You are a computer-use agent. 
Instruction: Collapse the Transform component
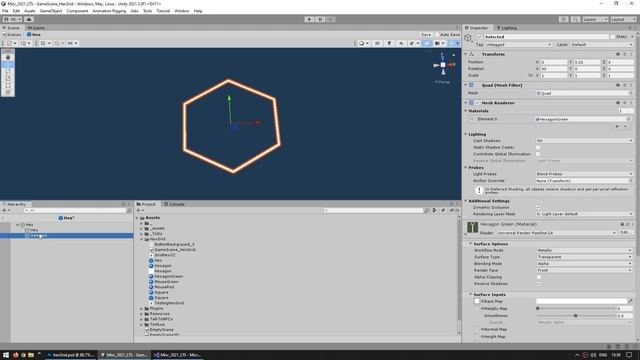(x=466, y=54)
